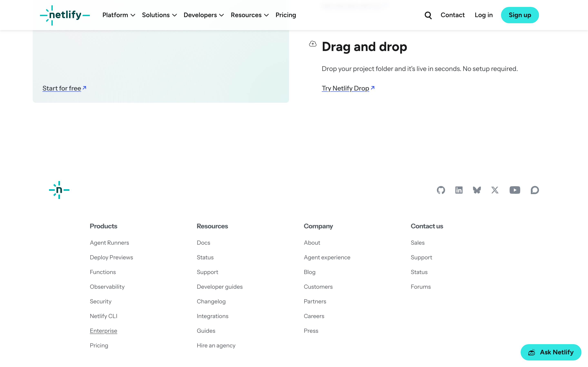Go to Pricing in the top navigation
The image size is (588, 367).
click(x=286, y=15)
